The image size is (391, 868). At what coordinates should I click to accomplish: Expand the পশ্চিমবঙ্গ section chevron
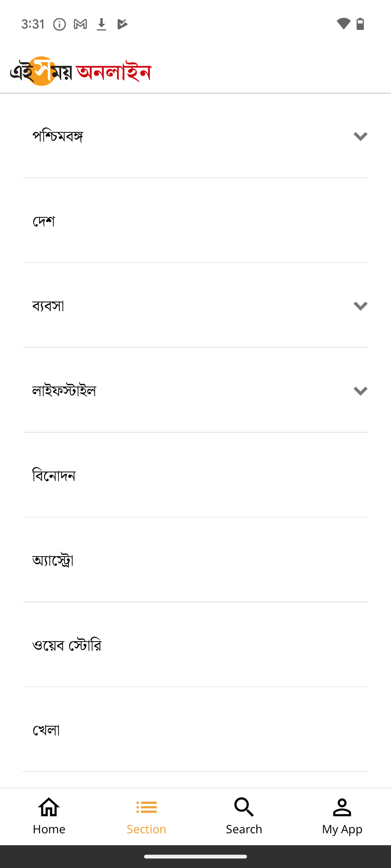(361, 136)
